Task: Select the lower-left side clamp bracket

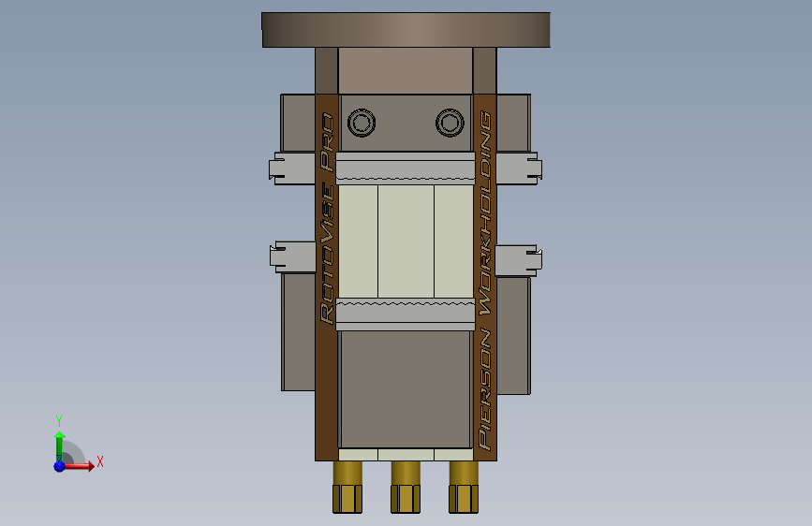Action: pyautogui.click(x=293, y=256)
